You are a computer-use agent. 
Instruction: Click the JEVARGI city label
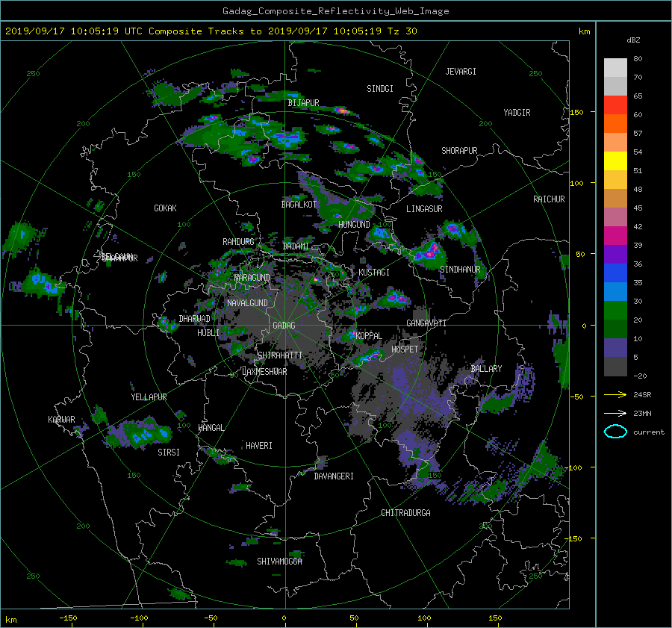(461, 72)
